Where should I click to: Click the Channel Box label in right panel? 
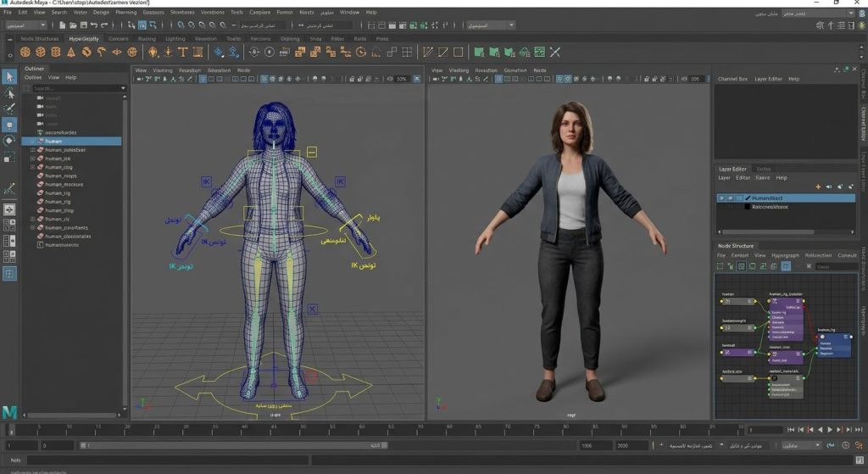tap(732, 79)
